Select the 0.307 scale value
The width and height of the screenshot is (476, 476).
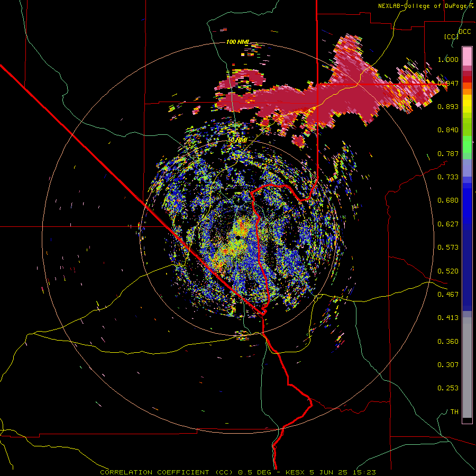[448, 365]
